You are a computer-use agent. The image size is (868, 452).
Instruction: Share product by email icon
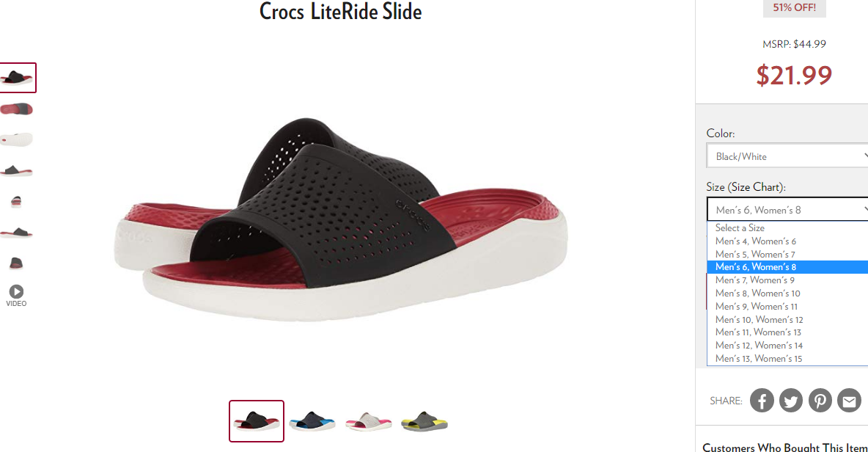[x=849, y=401]
